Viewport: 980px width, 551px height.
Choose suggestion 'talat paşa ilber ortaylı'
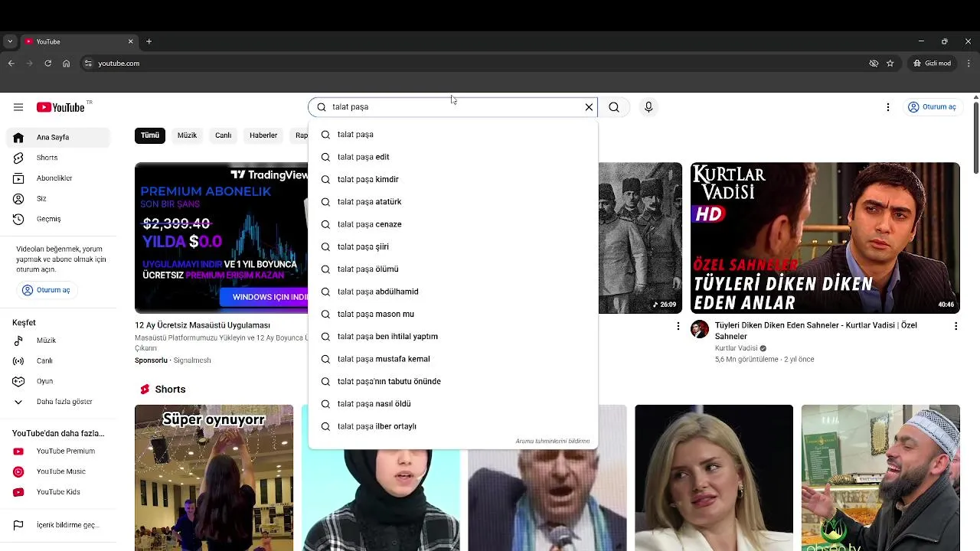(x=452, y=426)
